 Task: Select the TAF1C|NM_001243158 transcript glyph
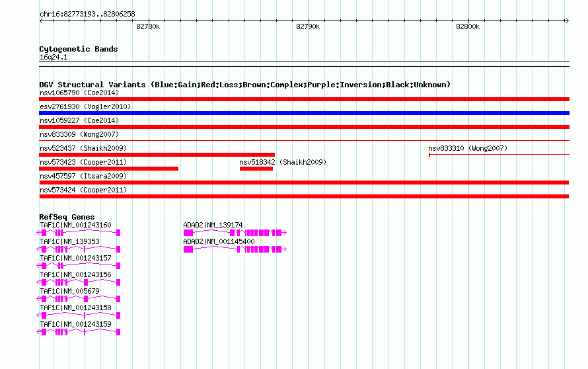coord(79,315)
